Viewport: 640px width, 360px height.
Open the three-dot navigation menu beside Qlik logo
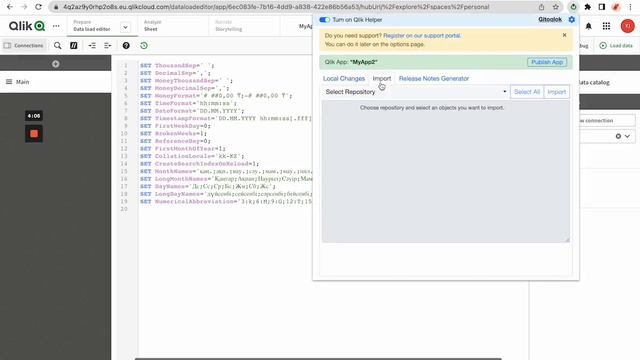[x=56, y=26]
